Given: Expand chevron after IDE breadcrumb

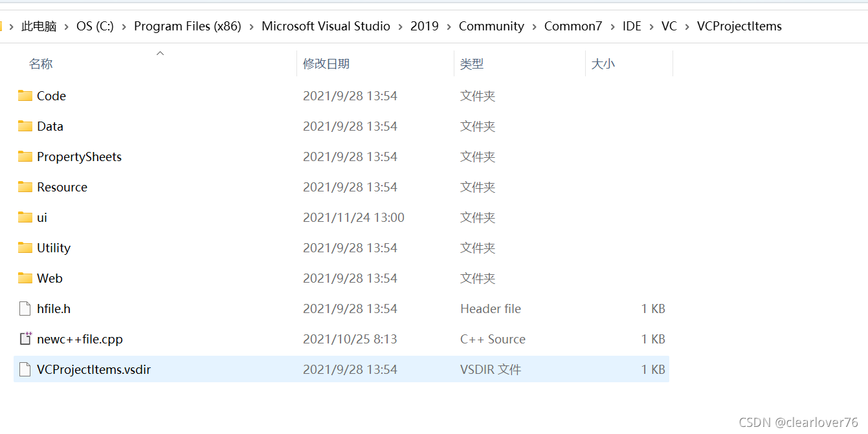Looking at the screenshot, I should [652, 27].
